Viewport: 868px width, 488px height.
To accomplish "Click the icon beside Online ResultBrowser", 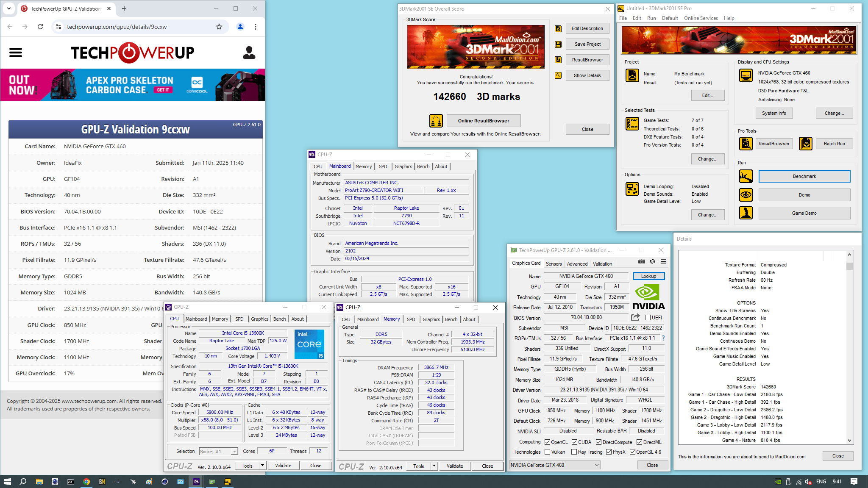I will (x=436, y=121).
